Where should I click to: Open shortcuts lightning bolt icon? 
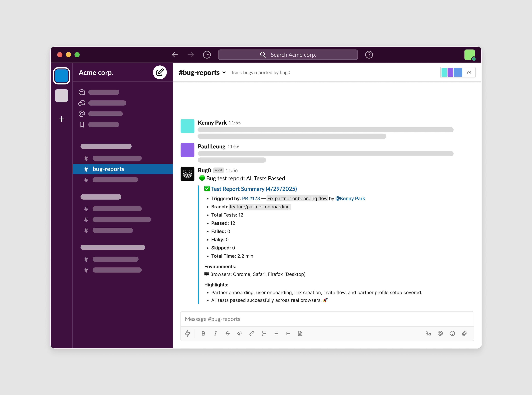pos(188,333)
